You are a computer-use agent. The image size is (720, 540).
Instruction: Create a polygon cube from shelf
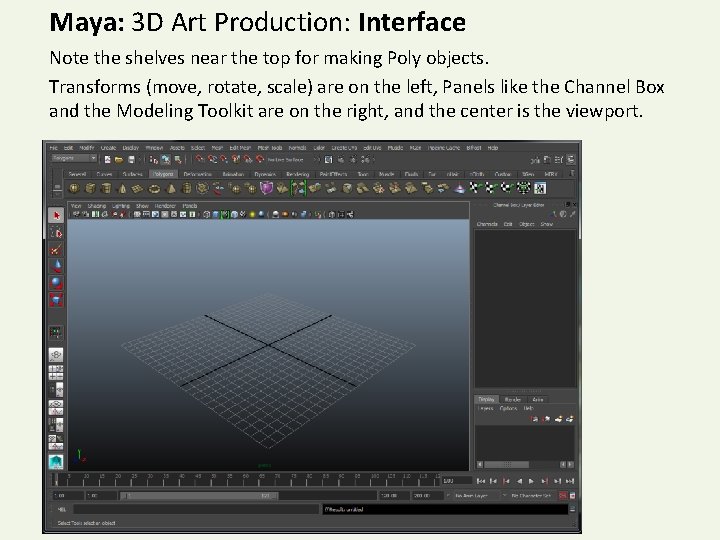tap(90, 188)
